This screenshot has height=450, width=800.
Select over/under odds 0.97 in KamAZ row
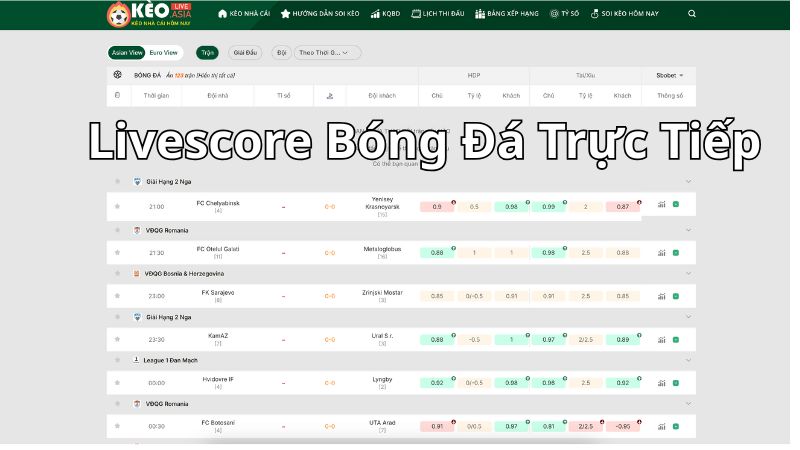(548, 339)
